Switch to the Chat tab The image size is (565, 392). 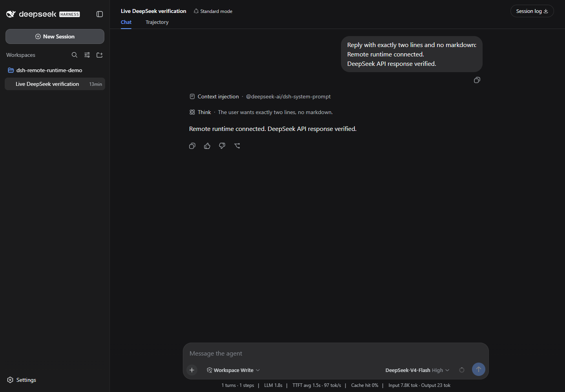(126, 22)
